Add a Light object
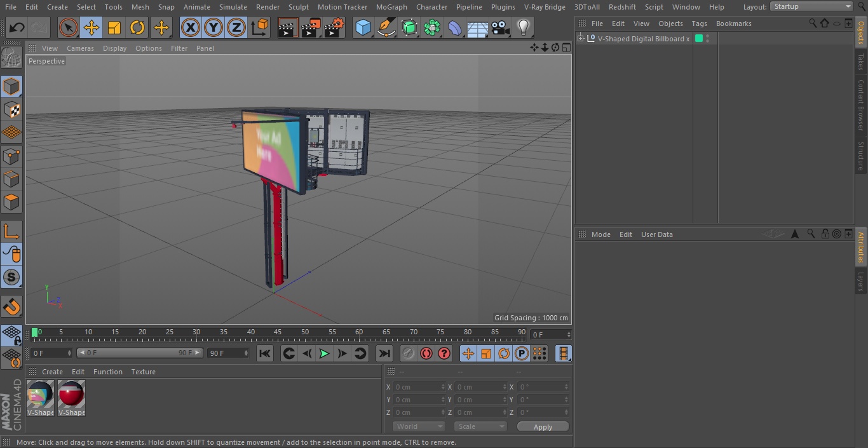Screen dimensions: 868x448 click(x=524, y=27)
